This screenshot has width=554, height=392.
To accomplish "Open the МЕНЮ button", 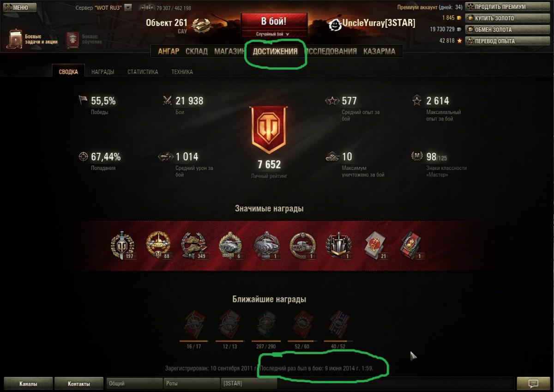I will click(21, 7).
